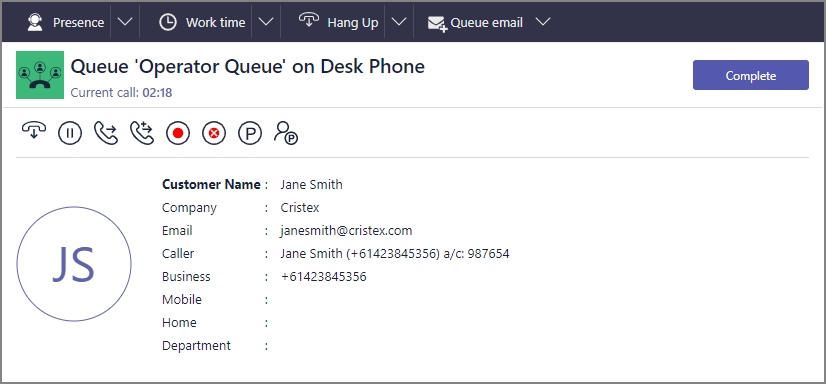Expand the Work time dropdown arrow

point(266,22)
